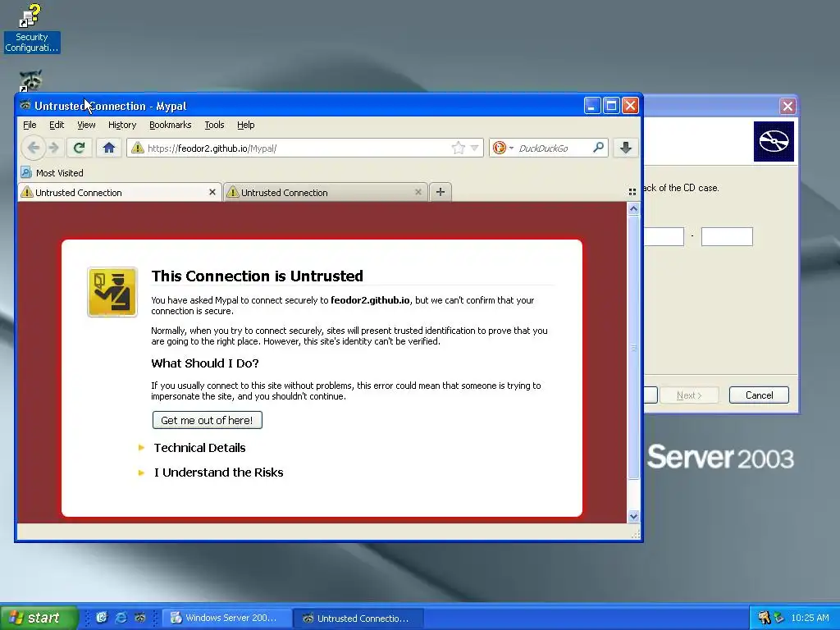Close the setup dialog behind the browser

[787, 106]
